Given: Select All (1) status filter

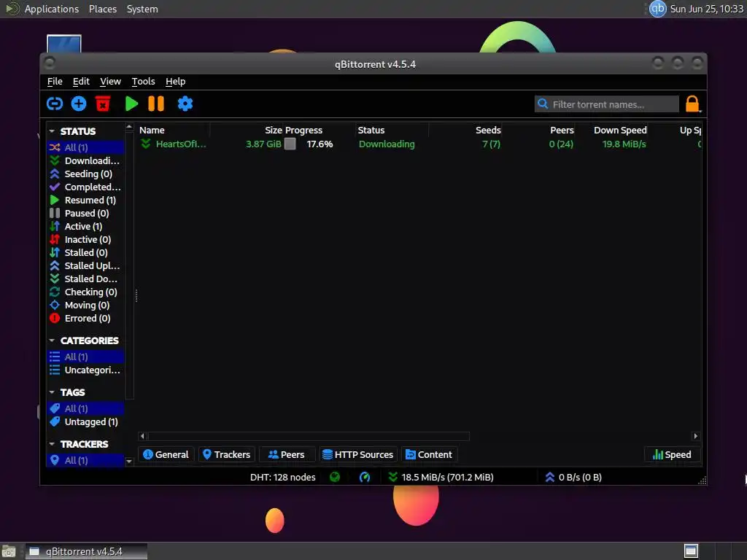Looking at the screenshot, I should tap(86, 147).
